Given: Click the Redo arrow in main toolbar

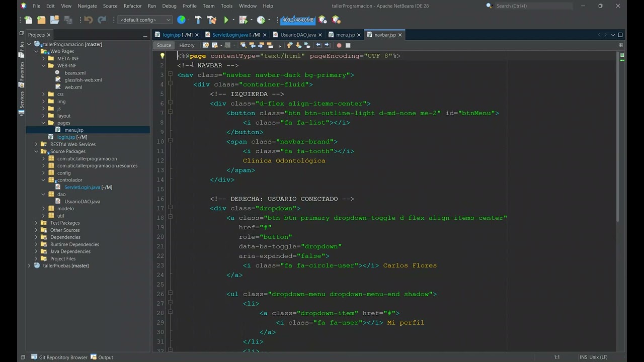Looking at the screenshot, I should tap(102, 20).
